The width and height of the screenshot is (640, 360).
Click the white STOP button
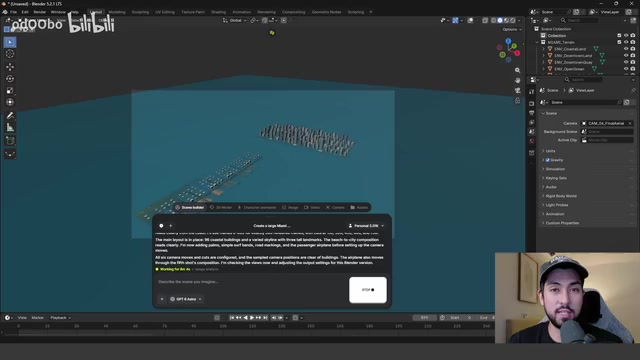(x=368, y=290)
